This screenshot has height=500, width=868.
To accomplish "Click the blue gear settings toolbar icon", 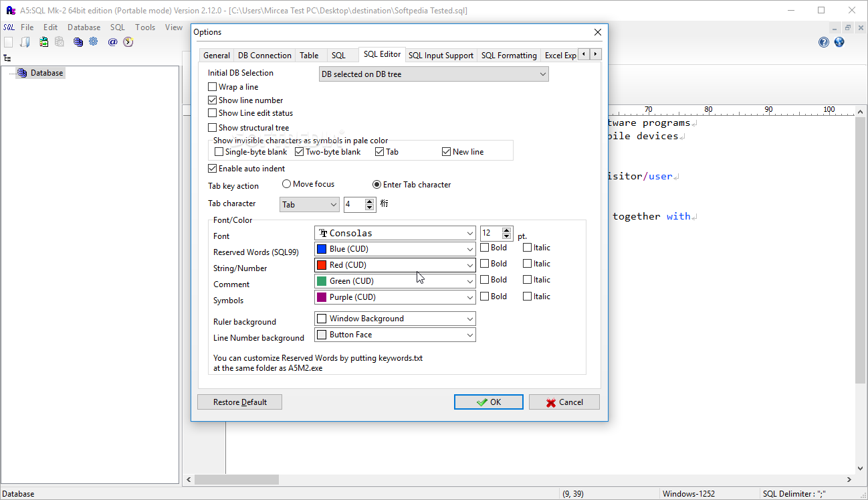I will 94,42.
